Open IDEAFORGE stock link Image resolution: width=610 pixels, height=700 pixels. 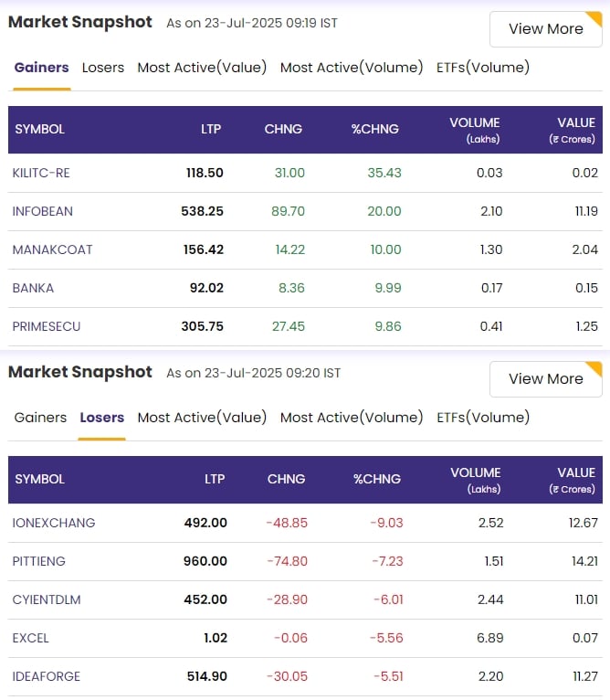click(47, 676)
